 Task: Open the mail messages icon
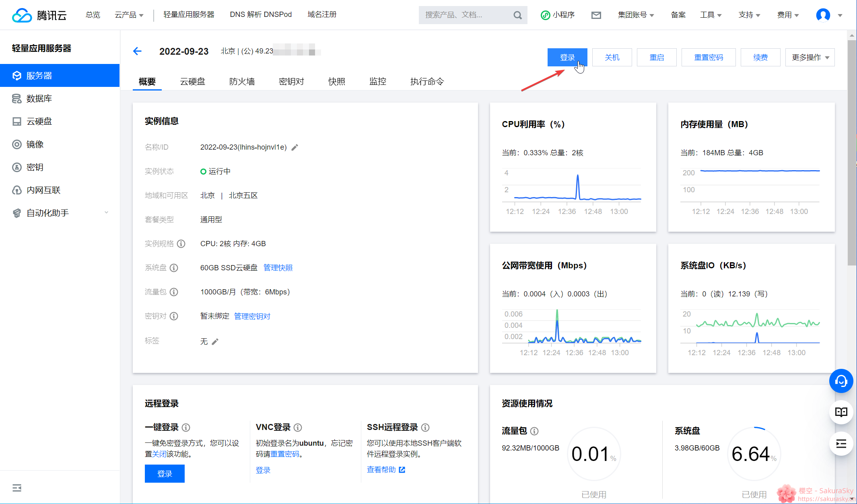(596, 15)
